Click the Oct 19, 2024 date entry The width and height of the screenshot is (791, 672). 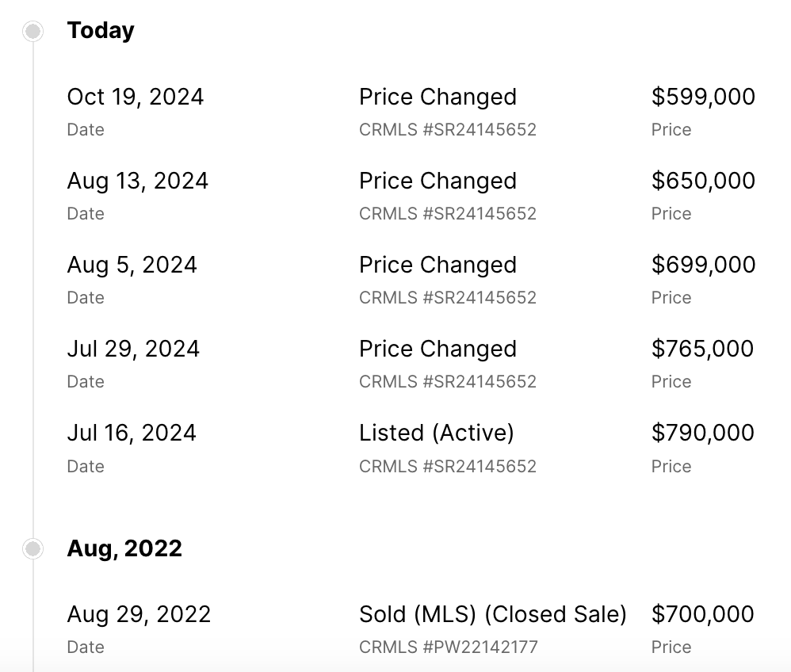tap(136, 97)
